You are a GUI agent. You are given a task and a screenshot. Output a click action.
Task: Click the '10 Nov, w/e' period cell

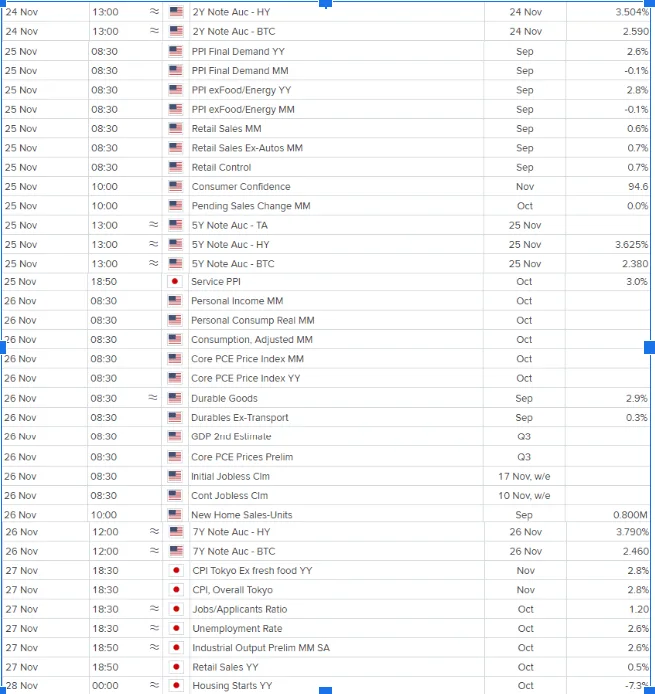coord(524,496)
